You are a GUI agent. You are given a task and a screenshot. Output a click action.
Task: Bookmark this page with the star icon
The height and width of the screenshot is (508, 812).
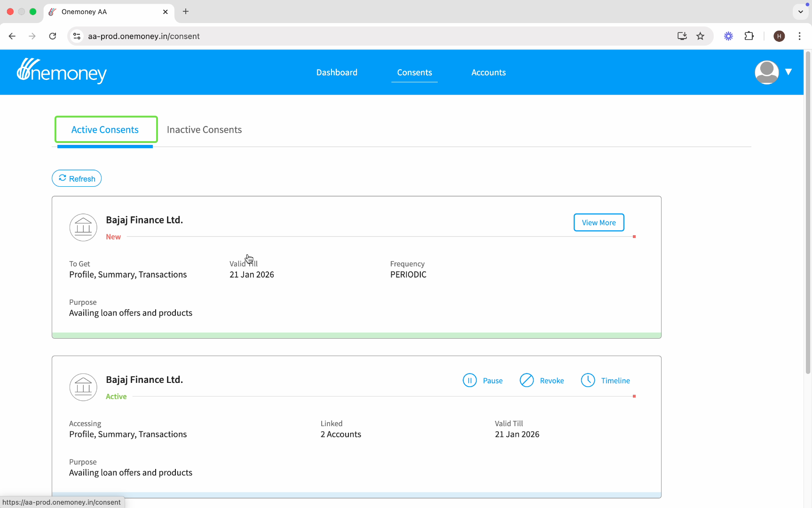(x=700, y=36)
